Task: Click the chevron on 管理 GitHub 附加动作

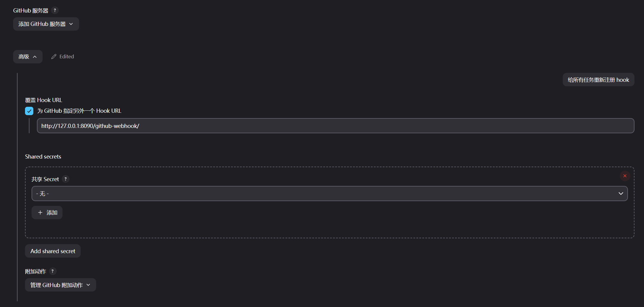Action: click(88, 285)
